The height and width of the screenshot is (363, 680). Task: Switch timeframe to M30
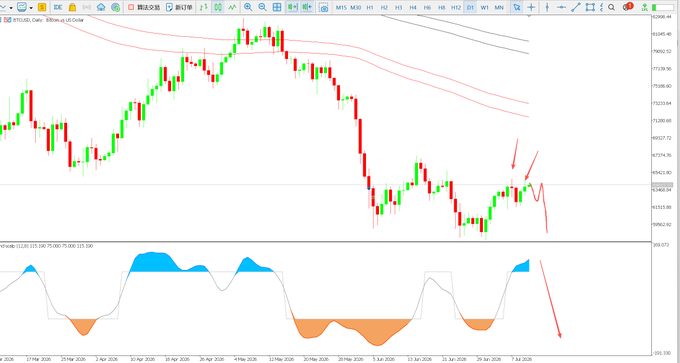[x=356, y=7]
